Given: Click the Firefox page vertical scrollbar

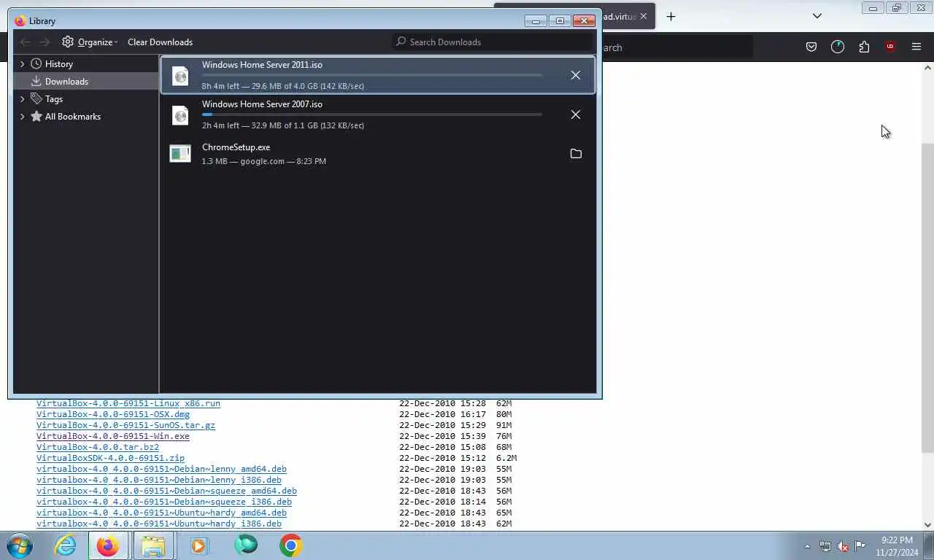Looking at the screenshot, I should [x=928, y=296].
